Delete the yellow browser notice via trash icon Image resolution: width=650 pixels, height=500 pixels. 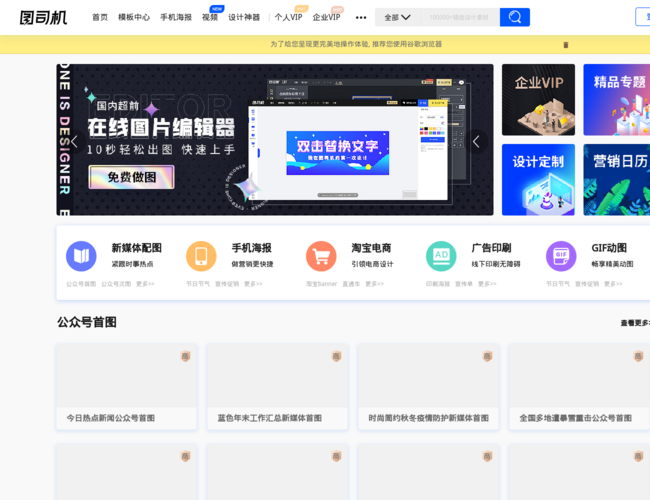565,45
